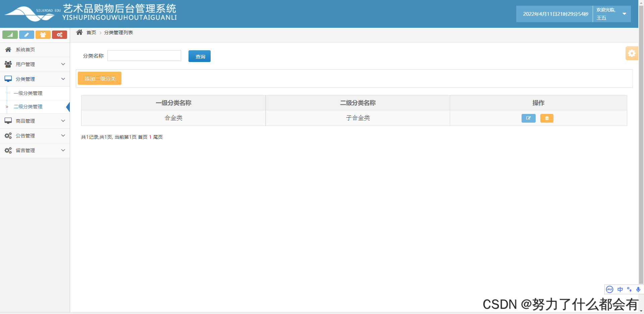Click the 公告管理 gears icon
The width and height of the screenshot is (644, 314).
(x=8, y=136)
